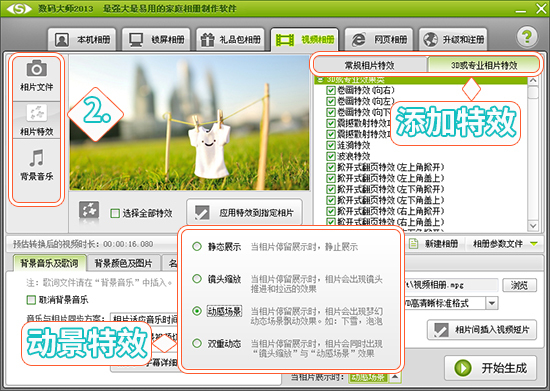Open the 背景颜色及图片 settings tab
Screen dimensions: 550x391
click(123, 263)
